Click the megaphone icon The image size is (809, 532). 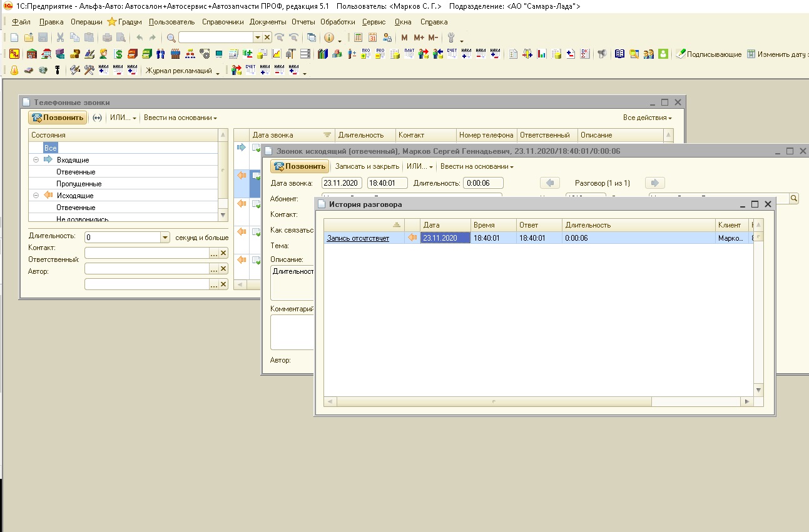(x=601, y=54)
